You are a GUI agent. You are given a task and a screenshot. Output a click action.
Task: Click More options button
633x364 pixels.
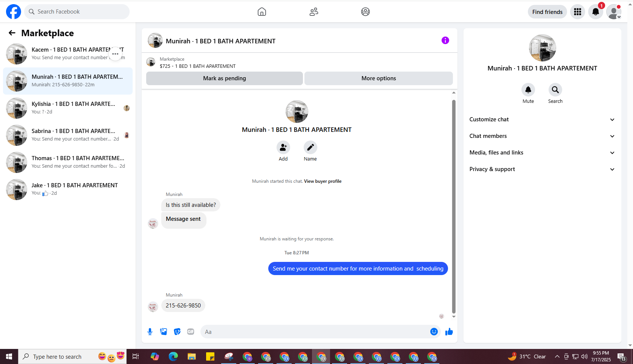[x=379, y=78]
